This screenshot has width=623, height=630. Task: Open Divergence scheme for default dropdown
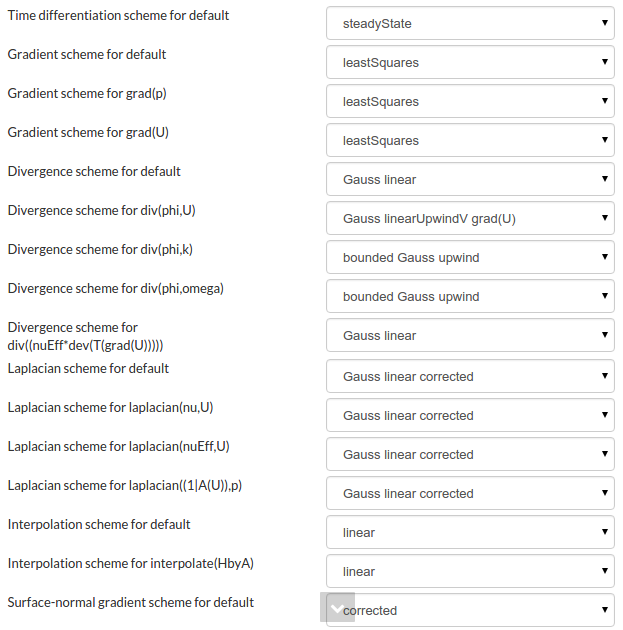[x=469, y=179]
